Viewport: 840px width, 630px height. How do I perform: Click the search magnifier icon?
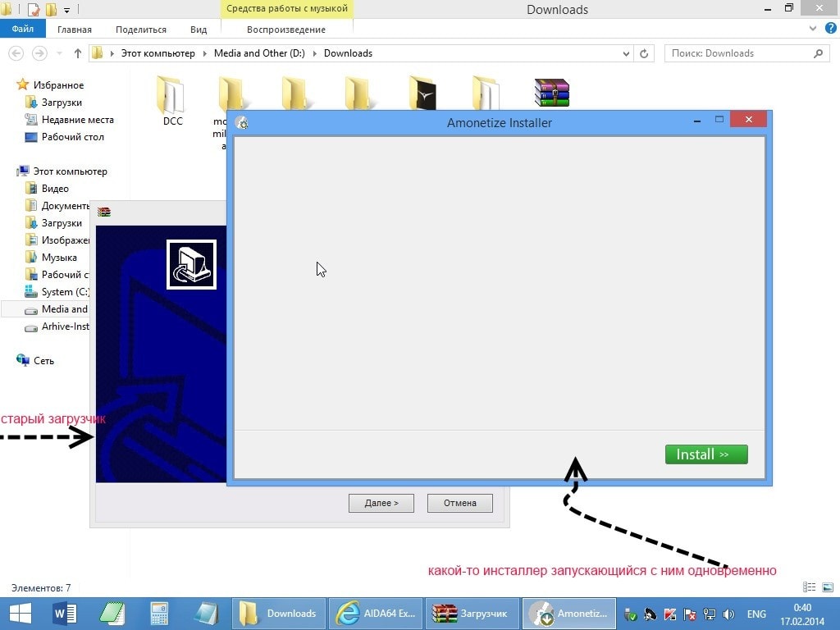click(818, 53)
